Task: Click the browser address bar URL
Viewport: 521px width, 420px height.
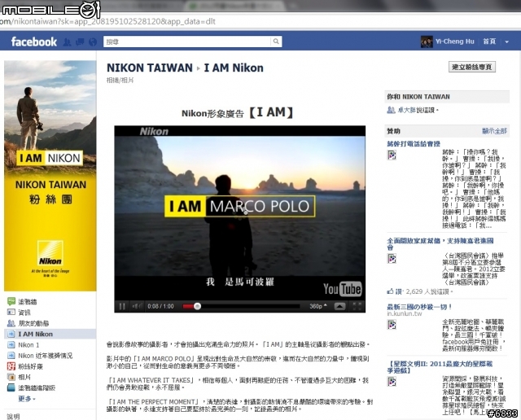Action: (x=107, y=22)
